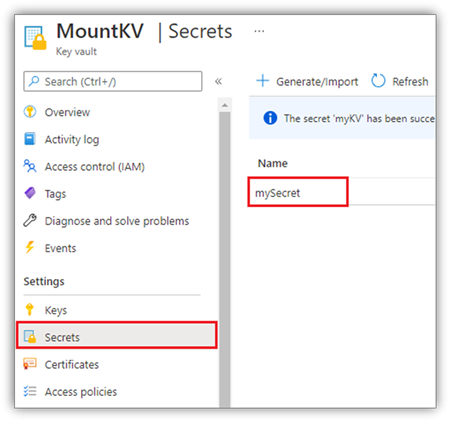Open the ellipsis more options menu
The image size is (450, 423).
(x=259, y=31)
